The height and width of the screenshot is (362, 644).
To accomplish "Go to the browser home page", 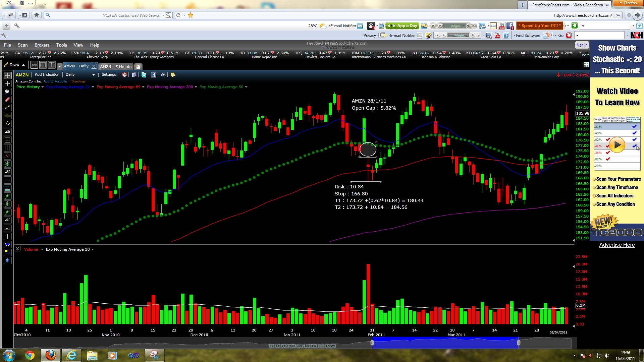I will (37, 15).
